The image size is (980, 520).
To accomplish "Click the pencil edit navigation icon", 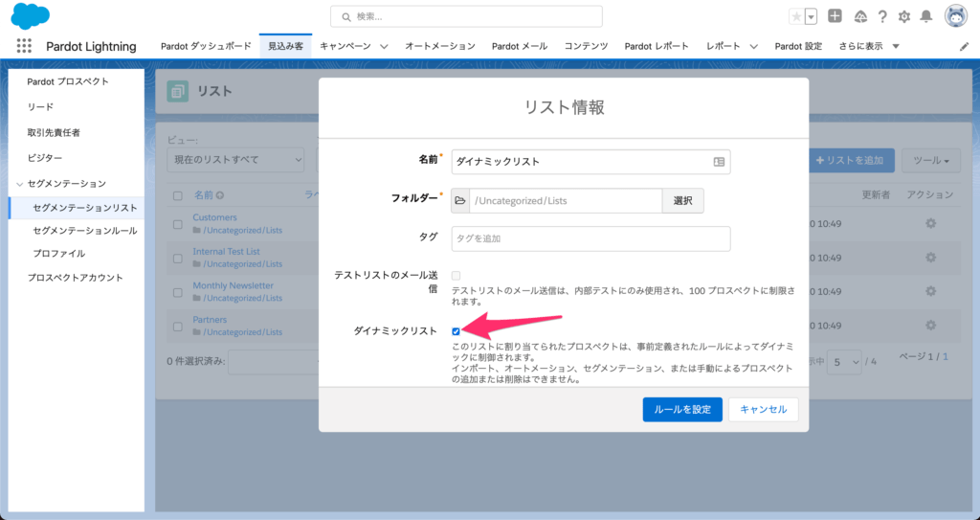I will pyautogui.click(x=964, y=46).
